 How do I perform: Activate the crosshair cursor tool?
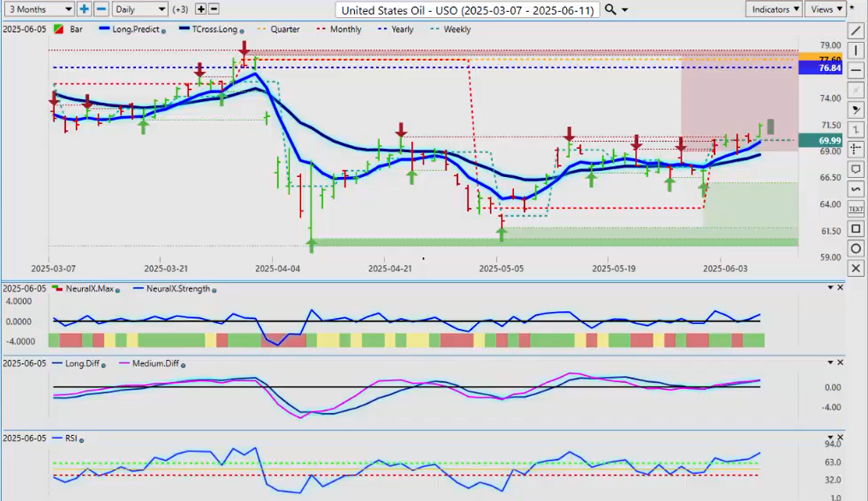coord(855,149)
